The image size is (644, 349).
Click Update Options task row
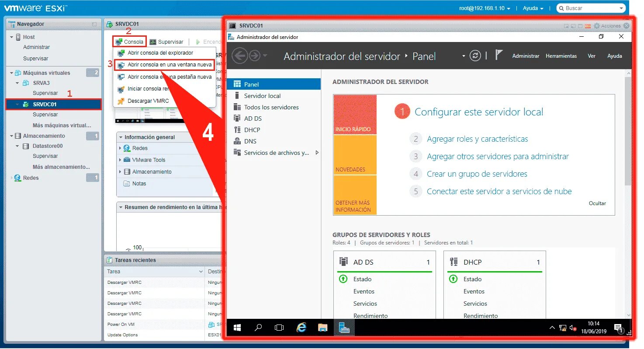point(123,335)
